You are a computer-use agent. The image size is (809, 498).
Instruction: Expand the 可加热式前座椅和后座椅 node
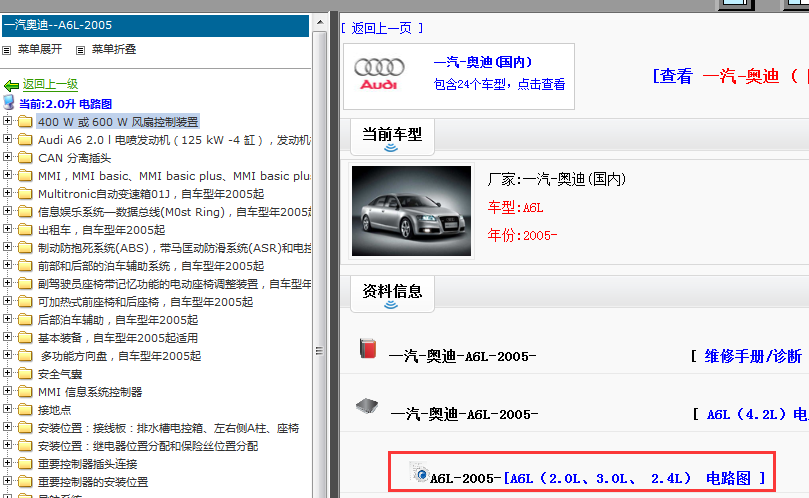click(7, 301)
